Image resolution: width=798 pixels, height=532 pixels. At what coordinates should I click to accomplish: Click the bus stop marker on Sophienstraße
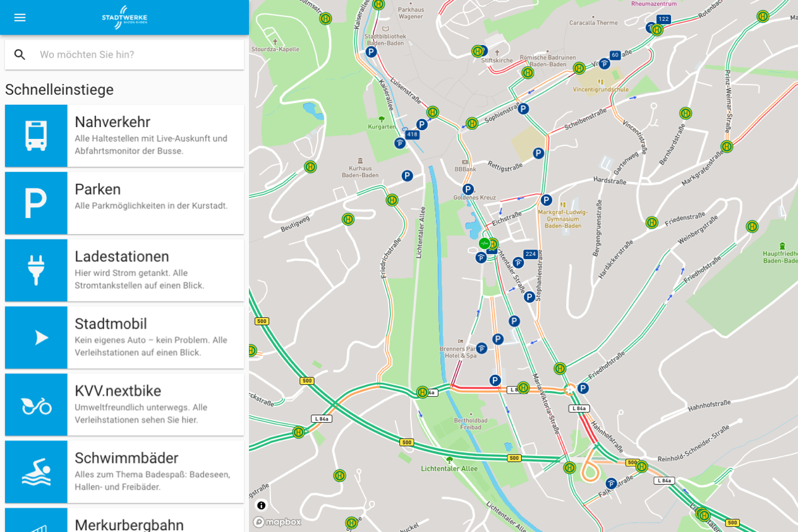472,123
